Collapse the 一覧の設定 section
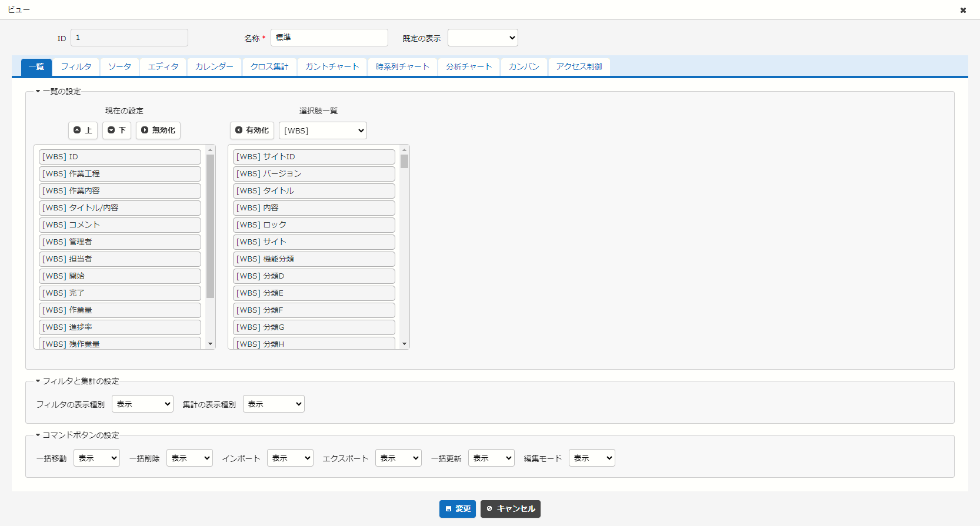 tap(58, 92)
